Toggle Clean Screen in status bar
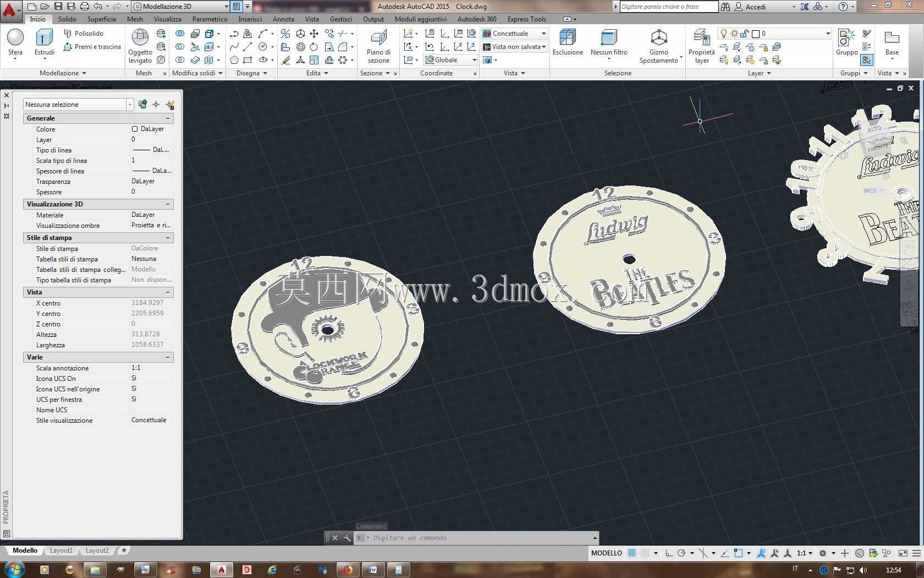This screenshot has height=578, width=924. tap(903, 553)
